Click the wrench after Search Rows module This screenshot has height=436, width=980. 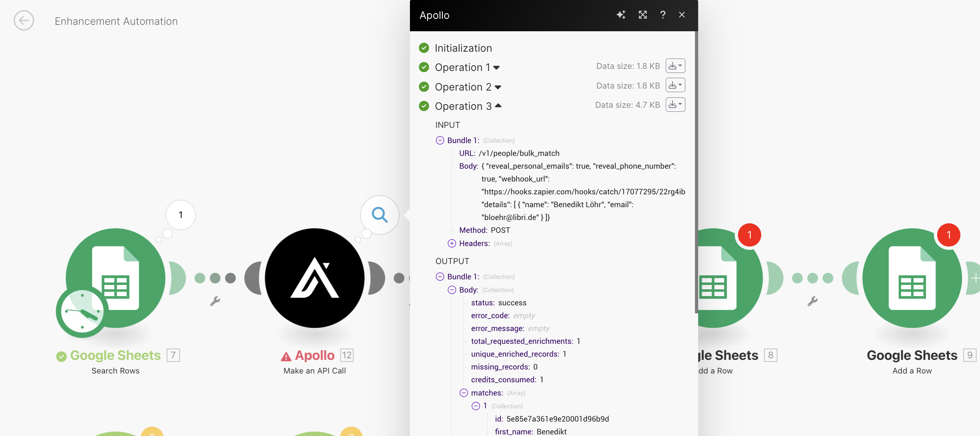[x=215, y=301]
